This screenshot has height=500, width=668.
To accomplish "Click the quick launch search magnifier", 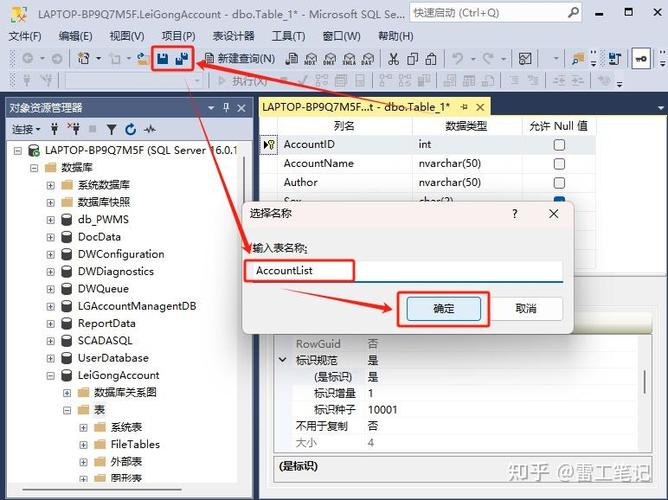I will 573,13.
